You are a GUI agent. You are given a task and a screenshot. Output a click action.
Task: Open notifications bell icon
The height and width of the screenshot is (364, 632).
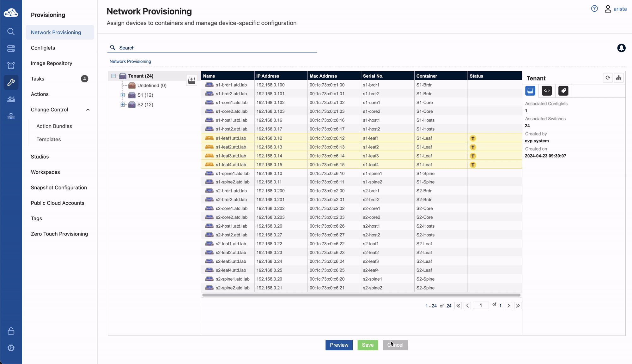tap(621, 48)
